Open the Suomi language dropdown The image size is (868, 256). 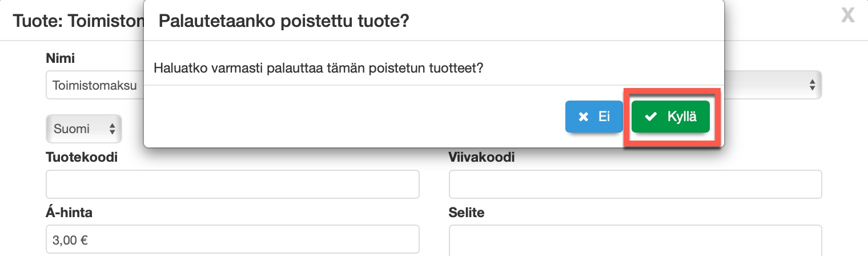coord(83,129)
